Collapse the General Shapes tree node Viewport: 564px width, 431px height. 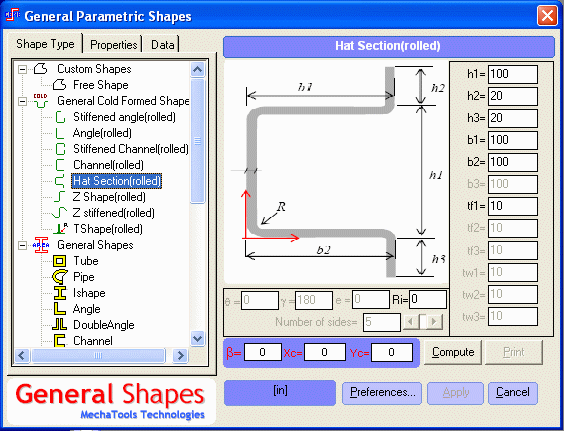pos(22,245)
